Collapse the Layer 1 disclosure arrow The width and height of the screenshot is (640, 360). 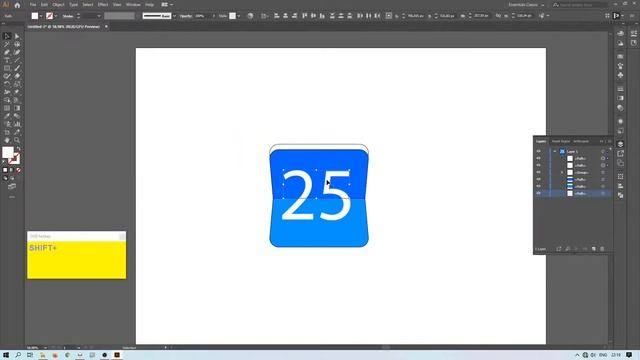pos(555,151)
